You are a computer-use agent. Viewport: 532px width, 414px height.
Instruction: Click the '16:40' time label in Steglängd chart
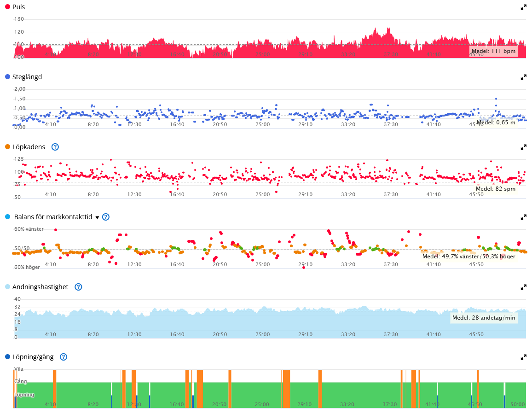tap(177, 125)
